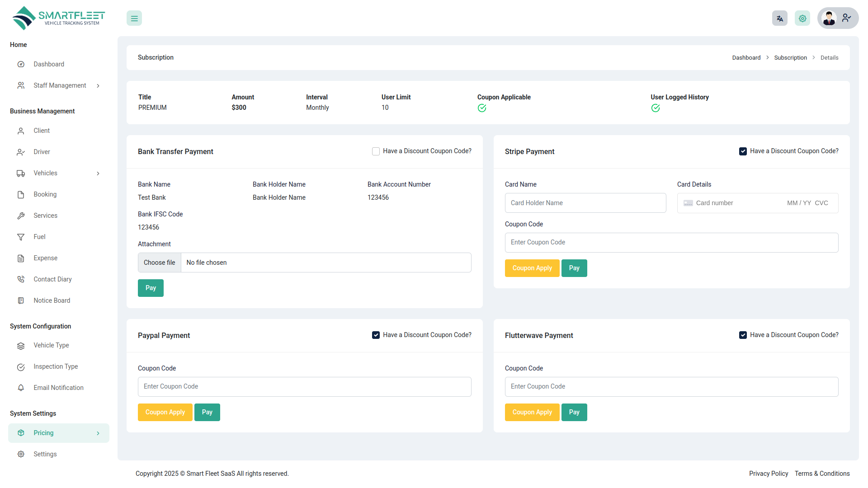The height and width of the screenshot is (488, 868).
Task: Click the hamburger menu toggle
Action: coord(134,18)
